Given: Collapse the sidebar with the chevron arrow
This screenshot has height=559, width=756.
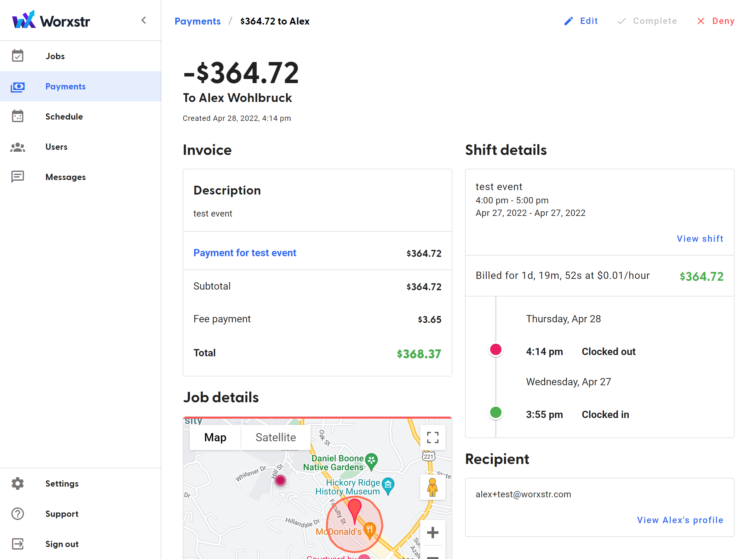Looking at the screenshot, I should pos(144,21).
